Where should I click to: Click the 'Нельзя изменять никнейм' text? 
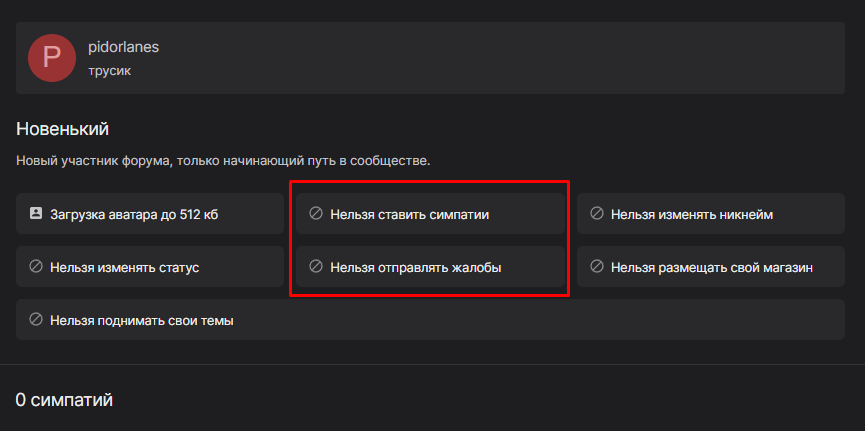click(x=692, y=214)
